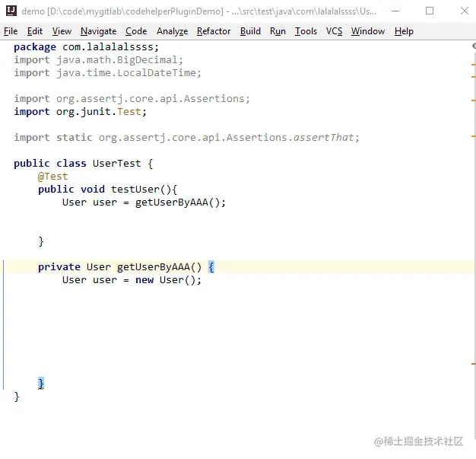This screenshot has width=476, height=459.
Task: Click the final closing brace of the class
Action: (17, 397)
